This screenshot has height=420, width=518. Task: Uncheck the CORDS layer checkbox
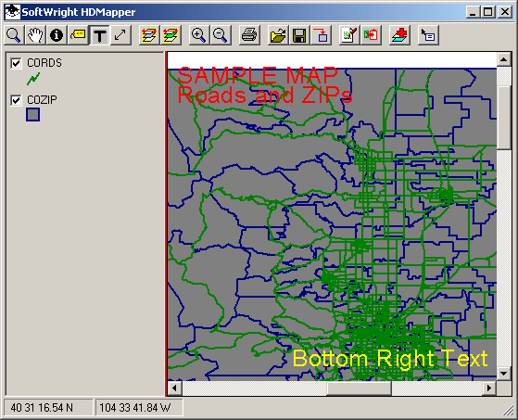(x=16, y=63)
